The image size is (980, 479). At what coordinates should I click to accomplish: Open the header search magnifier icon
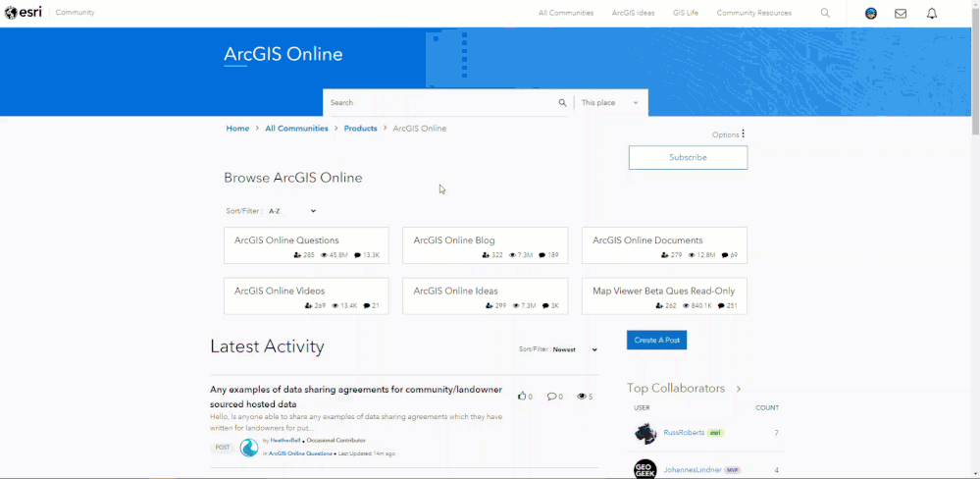[x=825, y=13]
